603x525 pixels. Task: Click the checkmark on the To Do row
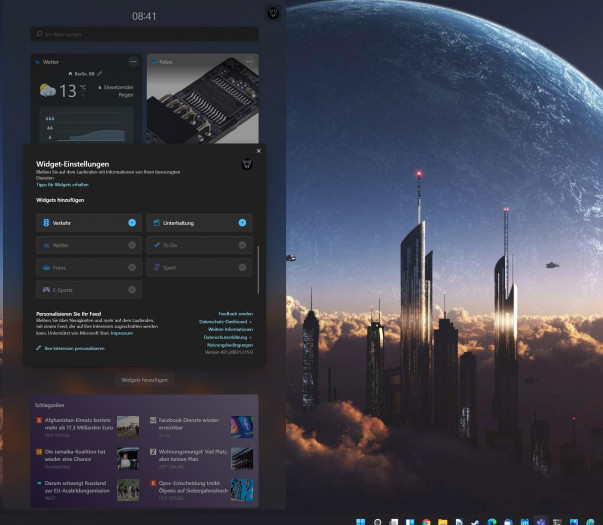[x=242, y=245]
